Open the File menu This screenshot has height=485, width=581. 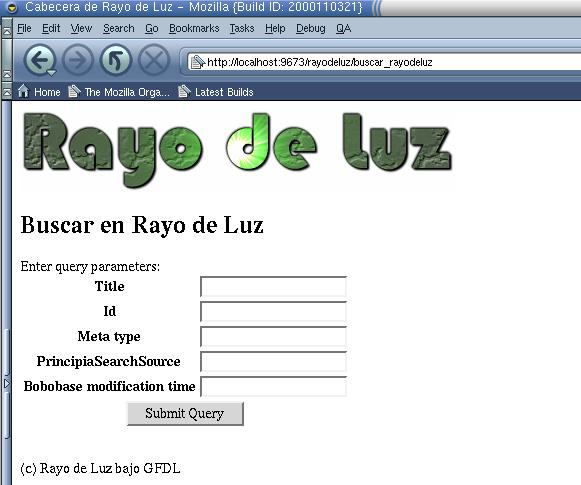point(24,29)
